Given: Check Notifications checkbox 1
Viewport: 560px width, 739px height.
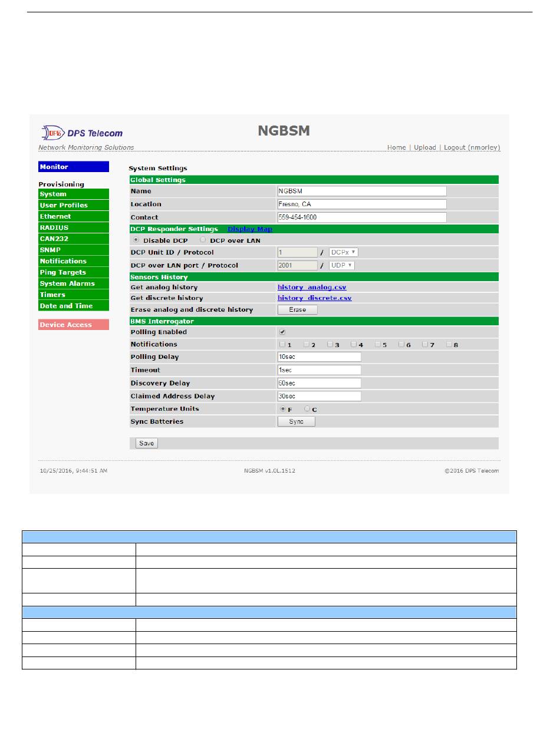Looking at the screenshot, I should pyautogui.click(x=282, y=344).
